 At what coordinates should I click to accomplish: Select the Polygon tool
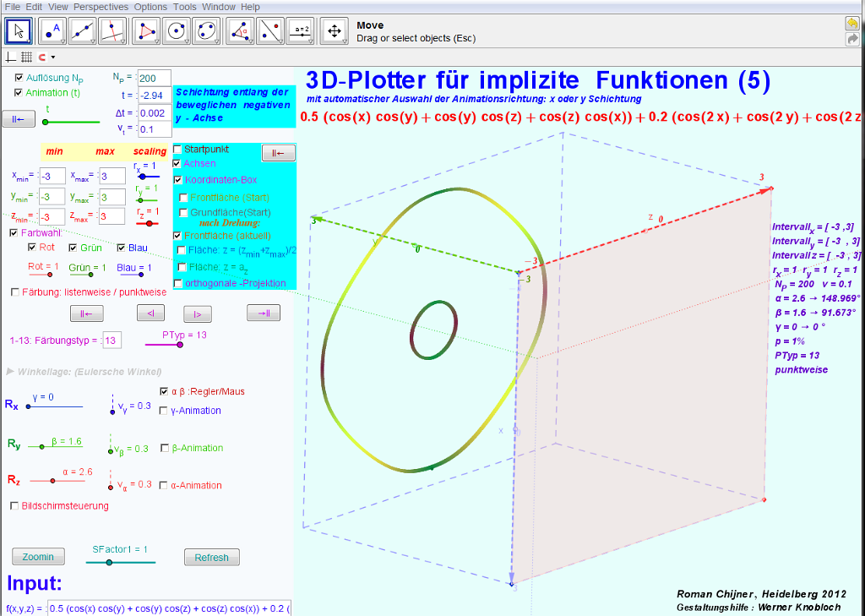[148, 31]
